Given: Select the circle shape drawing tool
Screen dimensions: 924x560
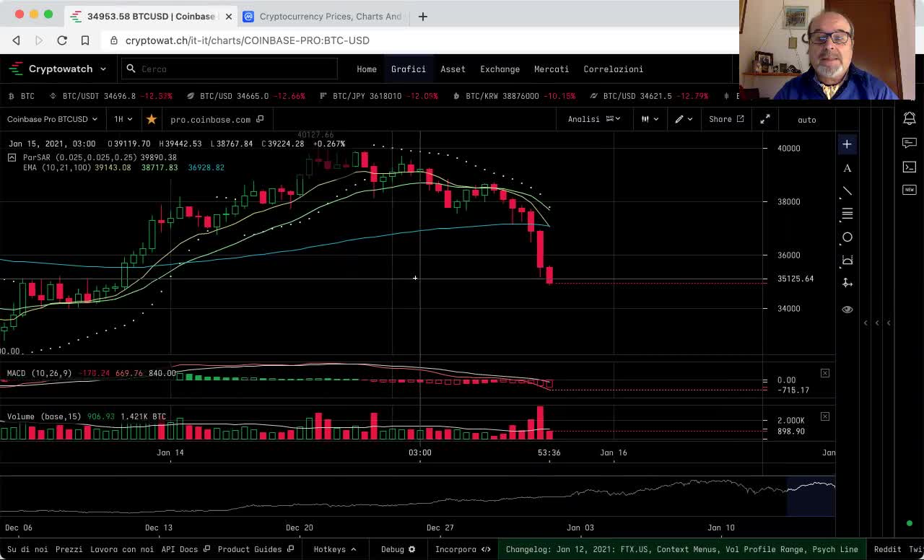Looking at the screenshot, I should click(847, 237).
